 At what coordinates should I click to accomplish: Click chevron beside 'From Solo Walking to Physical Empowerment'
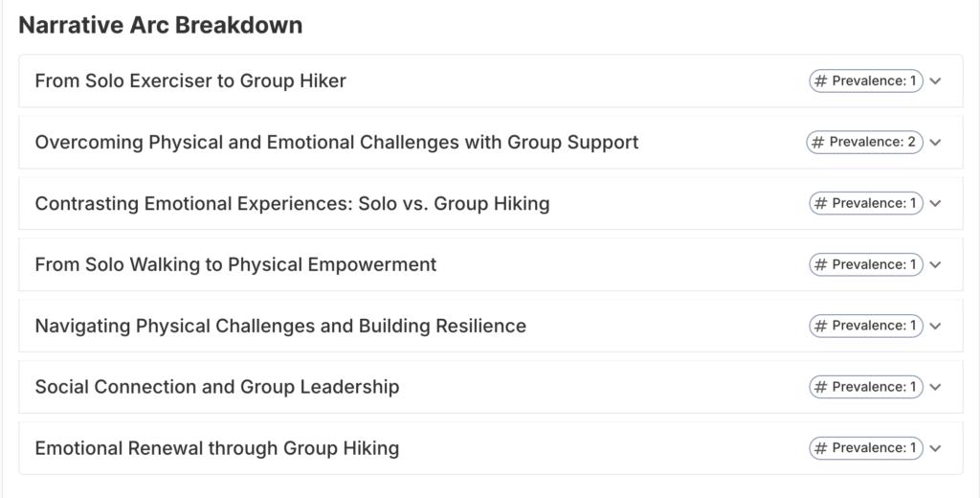936,265
